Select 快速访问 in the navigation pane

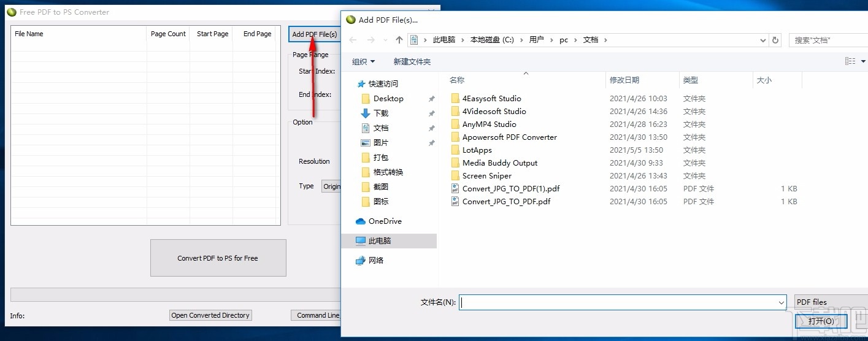[x=383, y=83]
